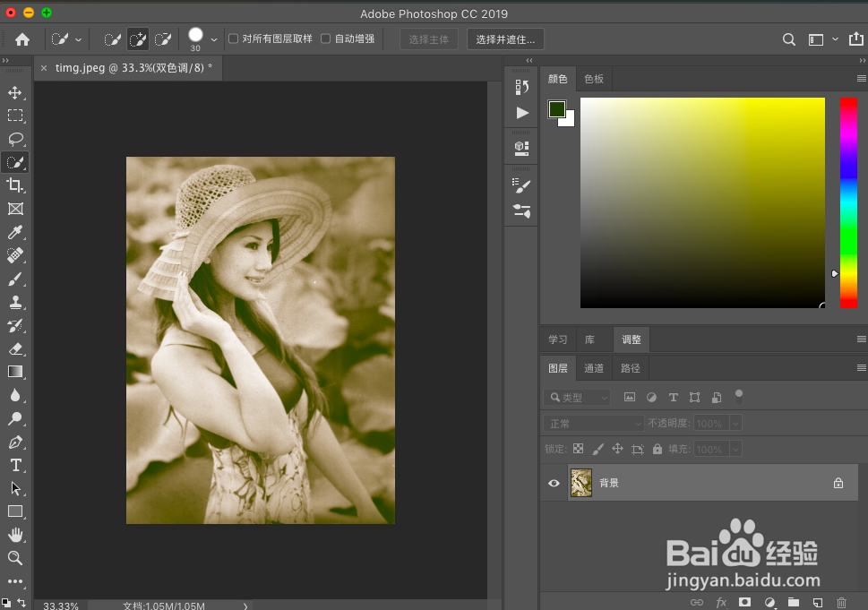
Task: Open the Brush Settings panel icon
Action: click(x=521, y=185)
